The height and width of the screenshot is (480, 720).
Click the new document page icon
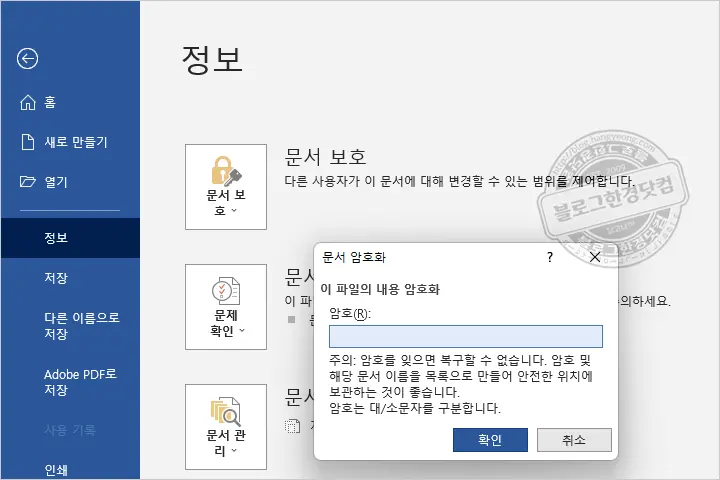point(28,142)
